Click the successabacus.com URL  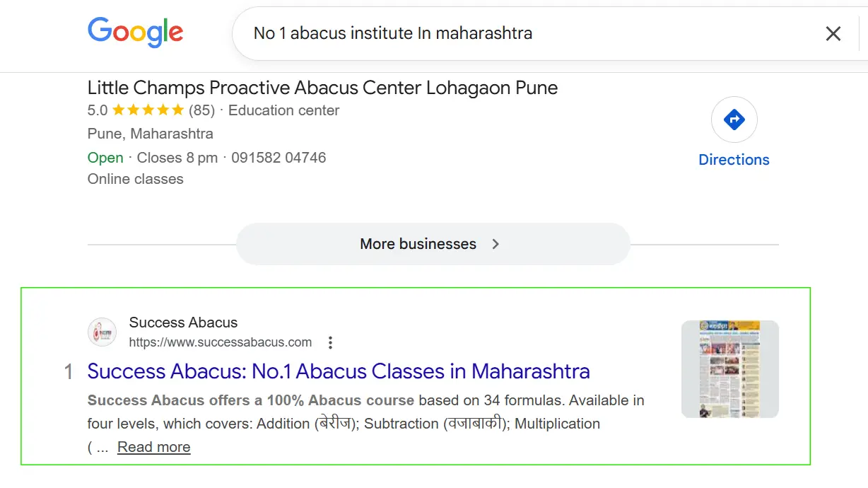pos(220,342)
